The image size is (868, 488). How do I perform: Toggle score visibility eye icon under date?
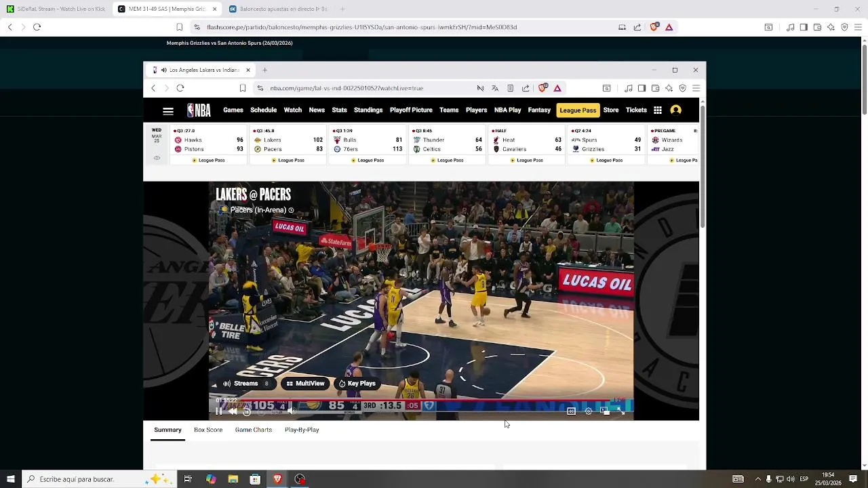157,158
